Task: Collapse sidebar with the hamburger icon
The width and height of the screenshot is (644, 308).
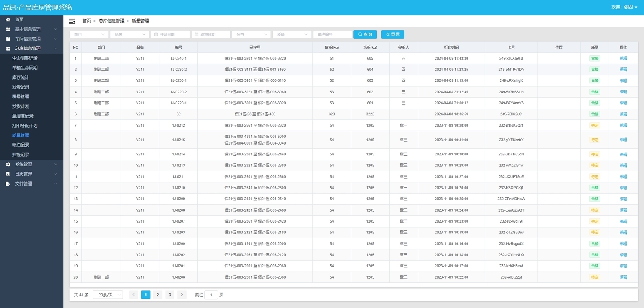Action: [72, 21]
